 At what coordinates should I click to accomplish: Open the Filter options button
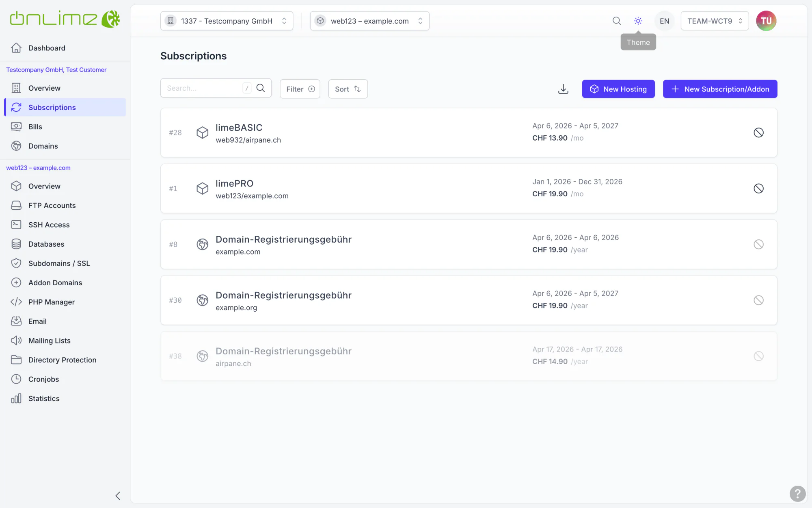(300, 89)
